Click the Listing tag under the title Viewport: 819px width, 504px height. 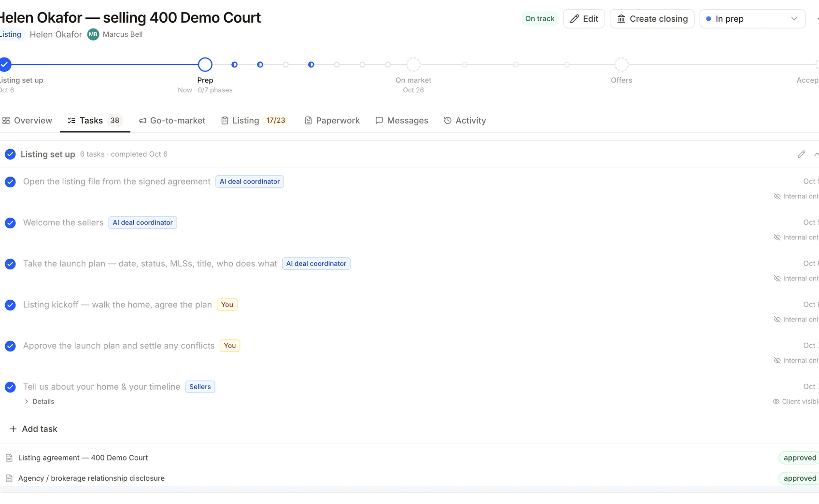coord(11,34)
